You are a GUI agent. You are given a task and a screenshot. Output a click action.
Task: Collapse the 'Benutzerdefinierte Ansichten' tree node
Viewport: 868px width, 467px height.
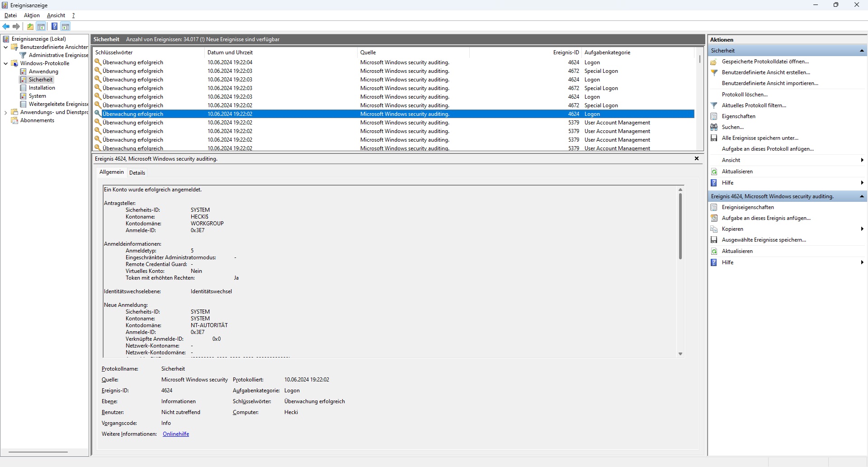point(5,47)
